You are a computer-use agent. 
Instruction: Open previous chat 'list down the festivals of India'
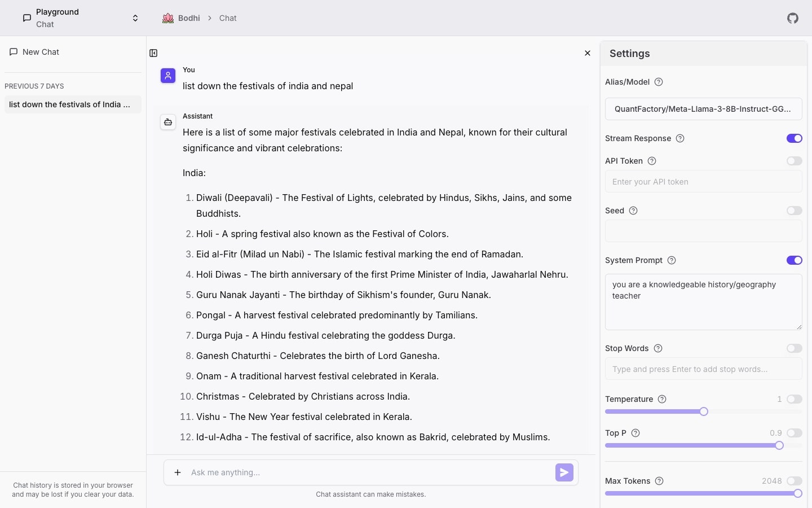click(x=73, y=104)
